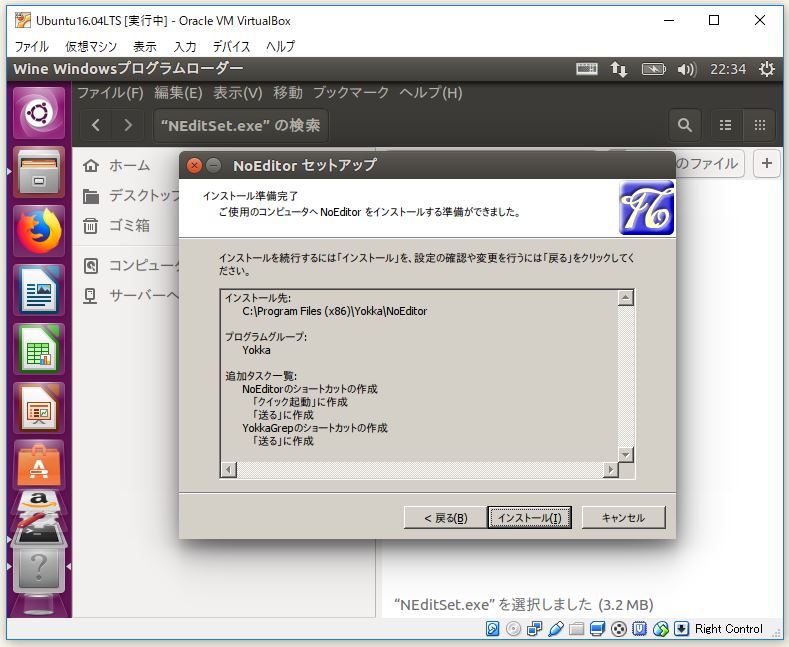
Task: Click the sound volume indicator
Action: click(x=686, y=69)
